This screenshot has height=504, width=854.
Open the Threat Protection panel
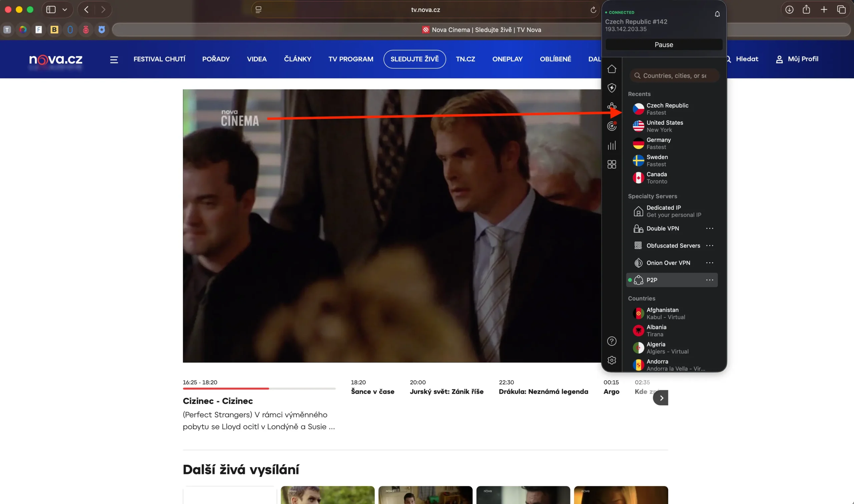coord(612,88)
